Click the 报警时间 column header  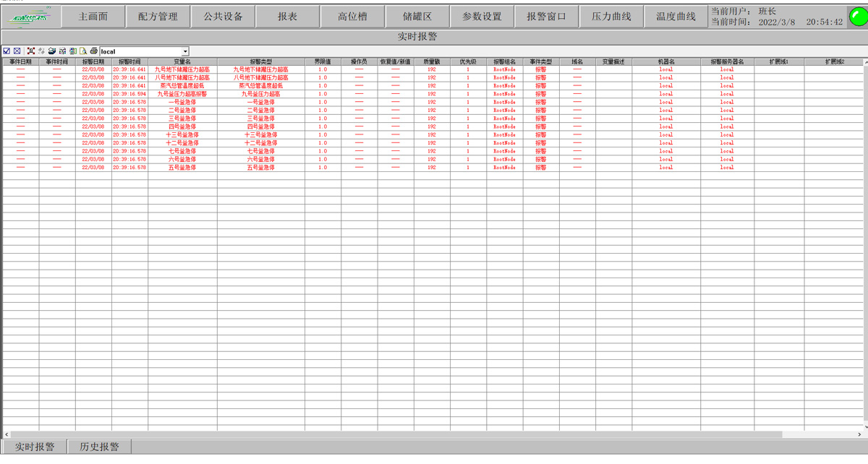point(129,62)
